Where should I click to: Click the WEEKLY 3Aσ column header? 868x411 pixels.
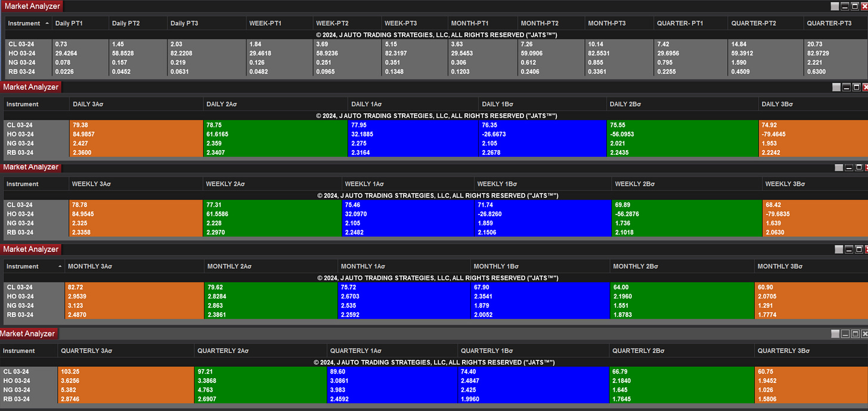(x=136, y=184)
